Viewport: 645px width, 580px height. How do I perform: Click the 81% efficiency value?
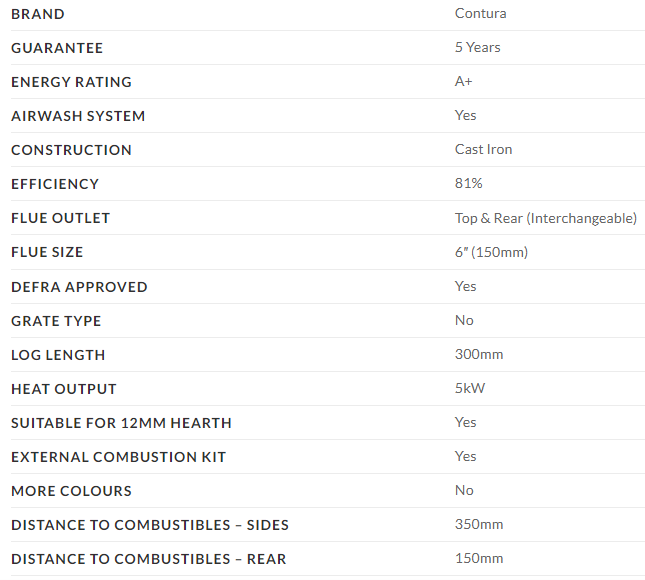tap(469, 184)
